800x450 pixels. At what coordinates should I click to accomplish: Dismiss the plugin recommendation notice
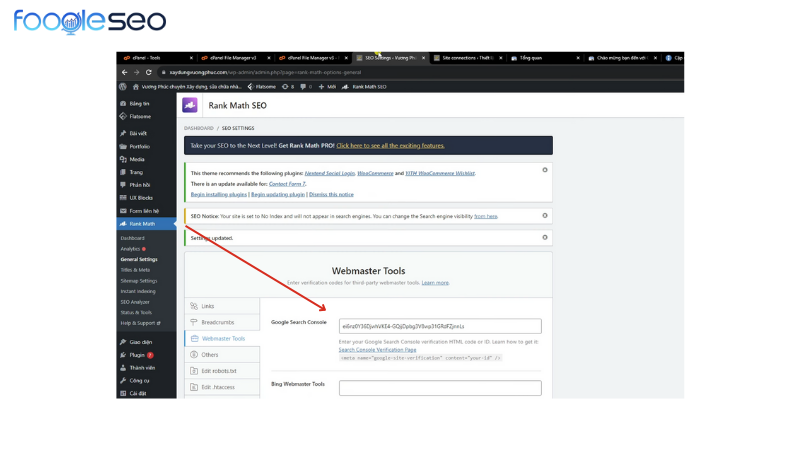545,170
